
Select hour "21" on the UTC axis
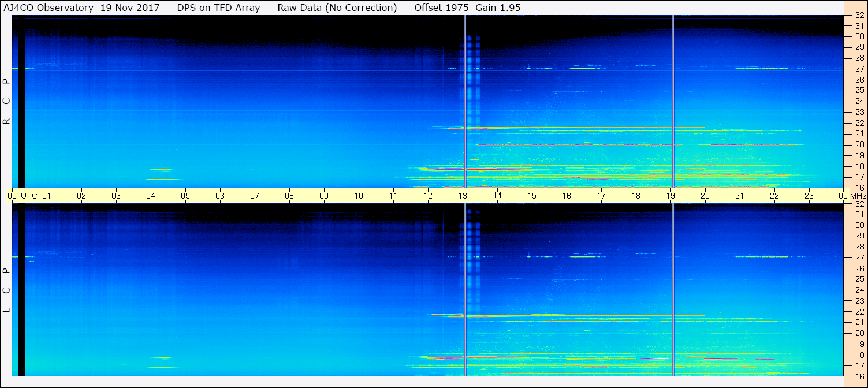pos(740,196)
